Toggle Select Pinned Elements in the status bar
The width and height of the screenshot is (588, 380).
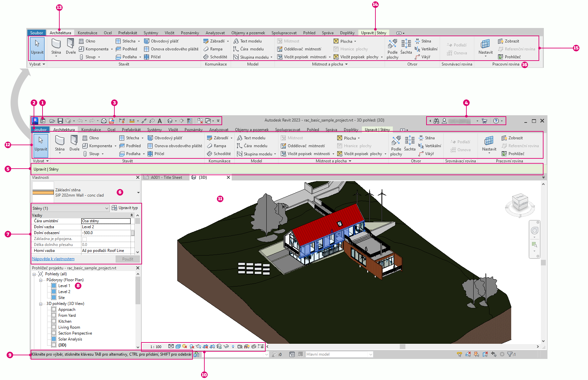pyautogui.click(x=477, y=354)
